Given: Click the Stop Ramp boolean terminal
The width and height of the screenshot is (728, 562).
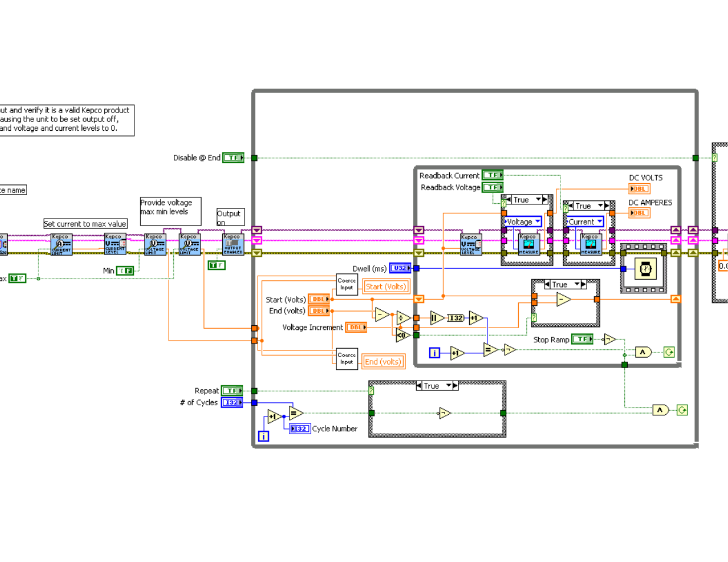Looking at the screenshot, I should tap(582, 339).
